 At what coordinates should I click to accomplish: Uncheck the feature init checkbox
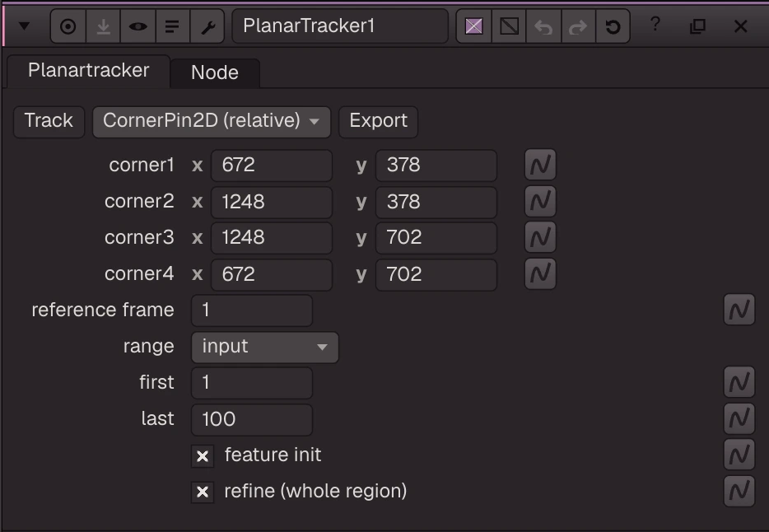pyautogui.click(x=203, y=456)
